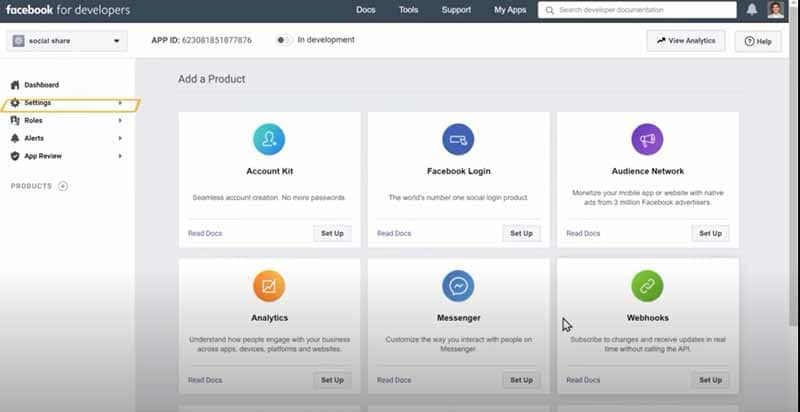Set Up the Analytics product

(x=332, y=380)
